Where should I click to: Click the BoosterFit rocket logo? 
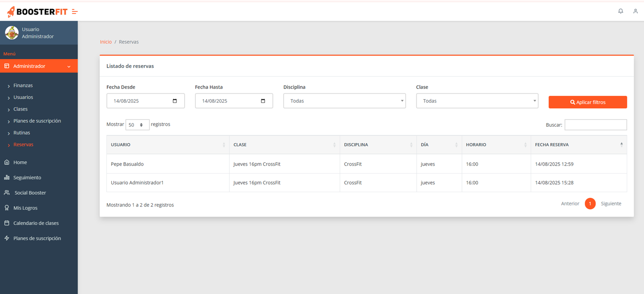click(x=37, y=12)
